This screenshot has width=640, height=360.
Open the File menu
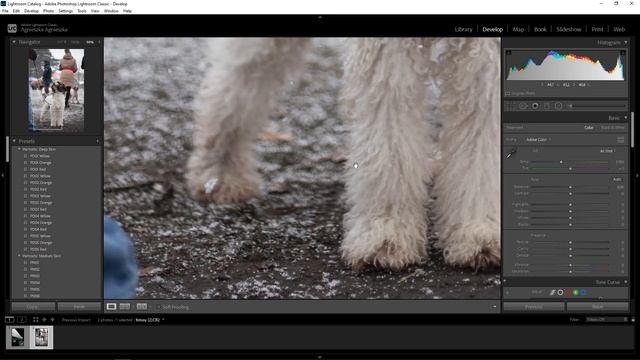(x=5, y=11)
